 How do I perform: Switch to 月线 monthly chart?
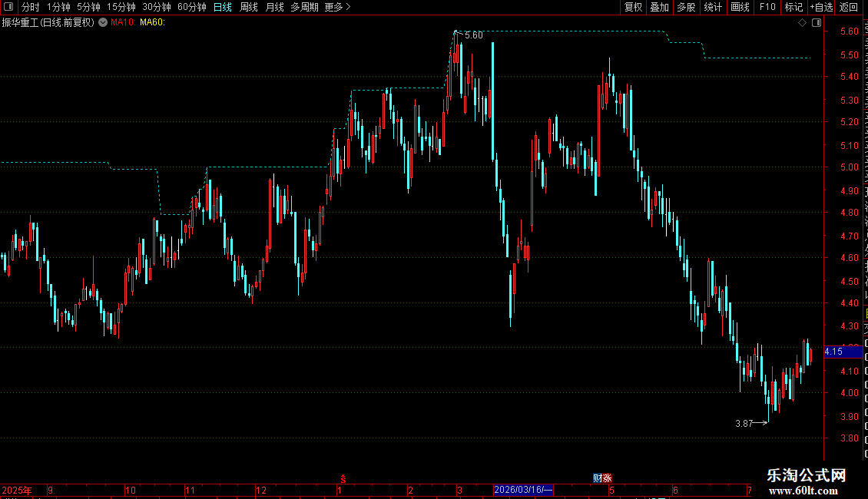pos(274,7)
